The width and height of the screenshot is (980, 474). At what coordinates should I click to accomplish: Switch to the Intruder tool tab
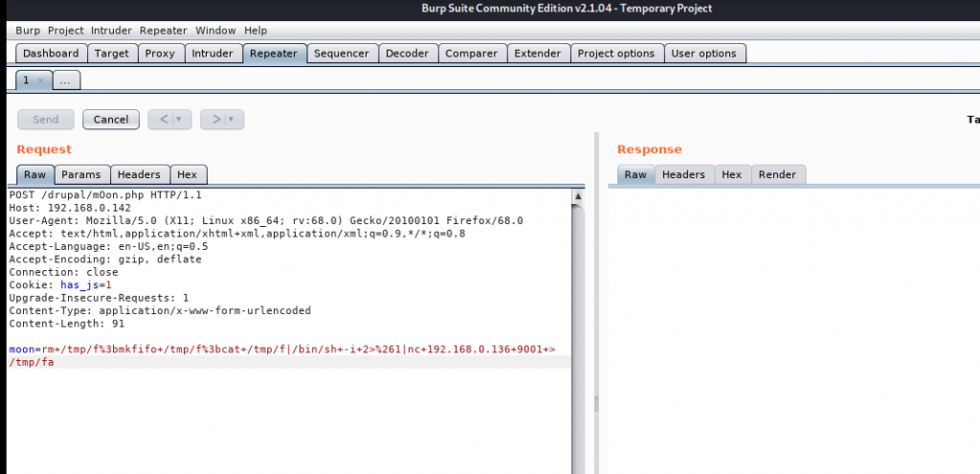(x=212, y=54)
